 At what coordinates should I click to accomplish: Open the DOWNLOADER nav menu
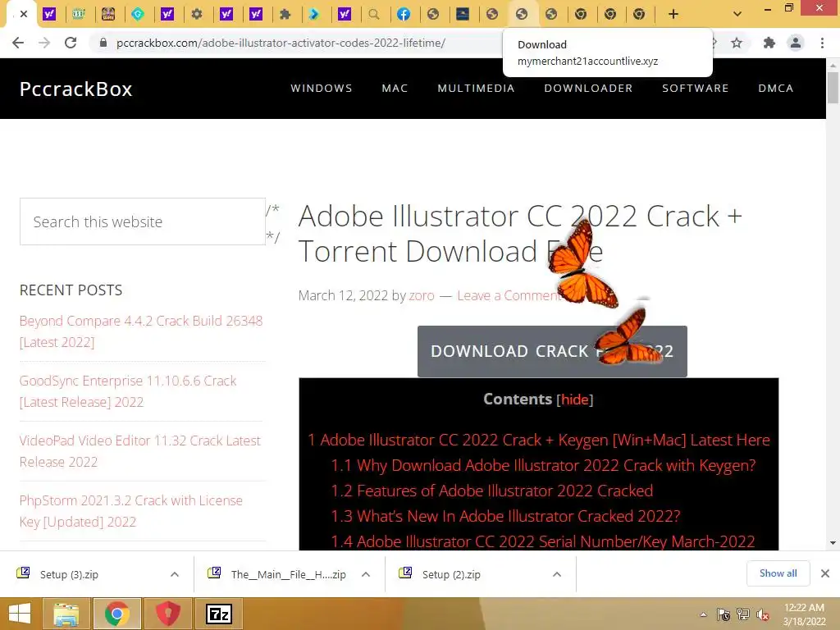[588, 88]
